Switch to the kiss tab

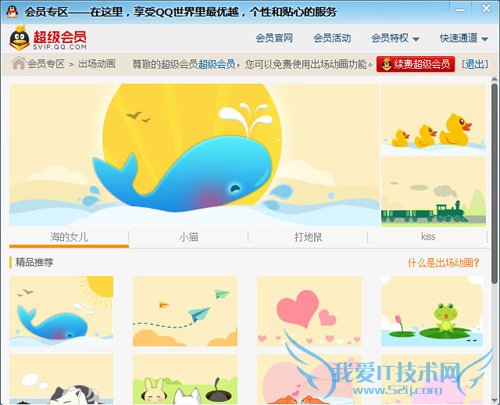point(428,237)
